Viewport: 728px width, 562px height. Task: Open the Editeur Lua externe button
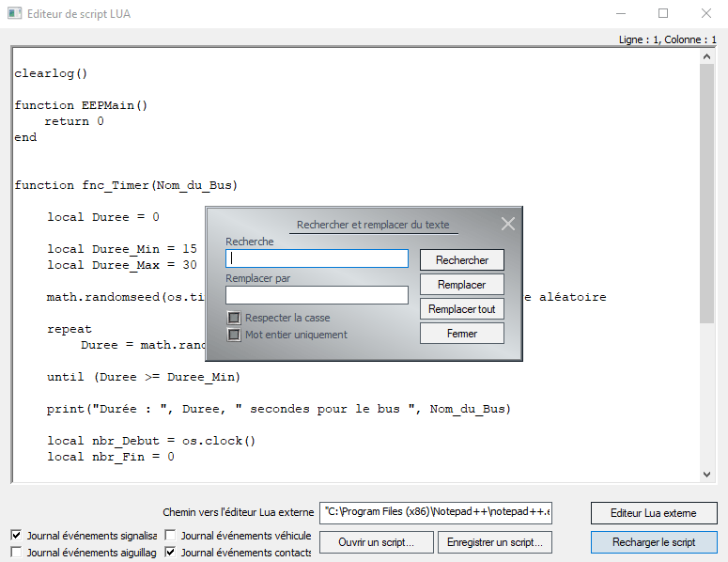pyautogui.click(x=654, y=513)
